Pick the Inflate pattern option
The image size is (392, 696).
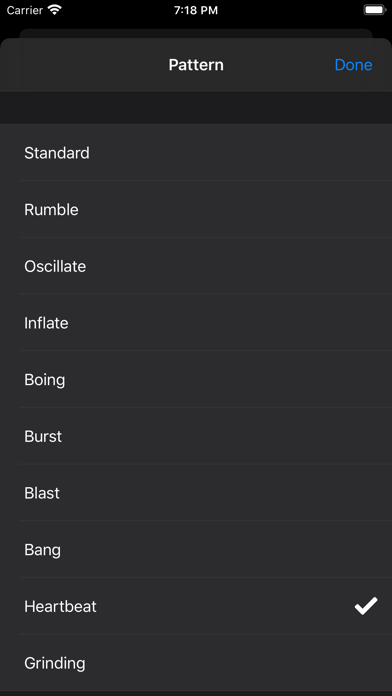click(196, 323)
